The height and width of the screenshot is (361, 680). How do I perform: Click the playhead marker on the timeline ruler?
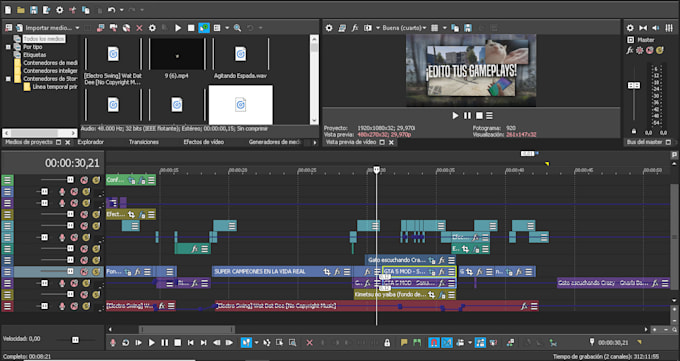pyautogui.click(x=376, y=170)
